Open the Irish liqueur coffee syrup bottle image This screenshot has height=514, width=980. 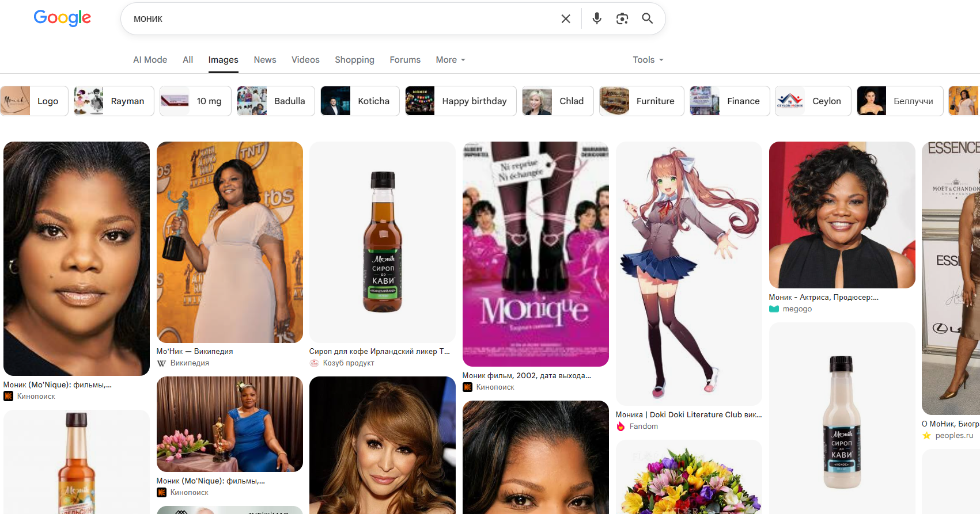(x=383, y=242)
